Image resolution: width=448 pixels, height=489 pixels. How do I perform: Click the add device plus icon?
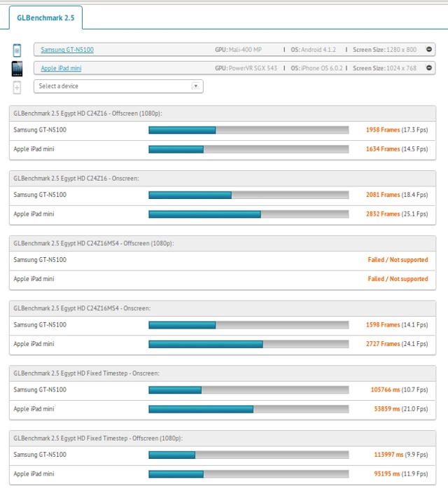pyautogui.click(x=17, y=86)
